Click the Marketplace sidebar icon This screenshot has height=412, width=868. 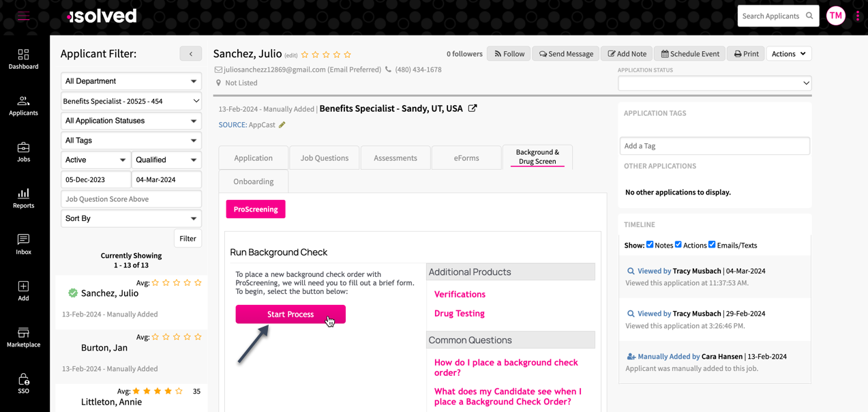click(x=23, y=337)
